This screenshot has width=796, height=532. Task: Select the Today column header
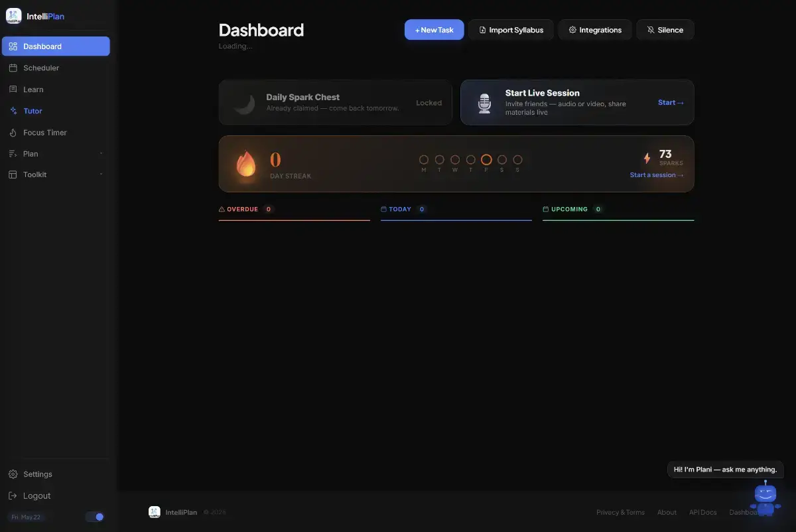pyautogui.click(x=456, y=210)
